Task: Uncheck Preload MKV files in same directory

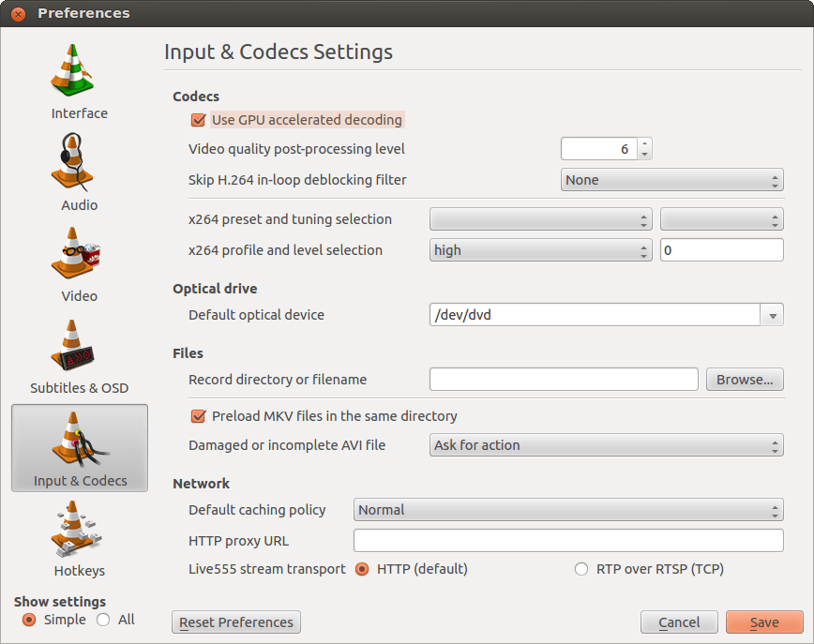Action: click(198, 416)
